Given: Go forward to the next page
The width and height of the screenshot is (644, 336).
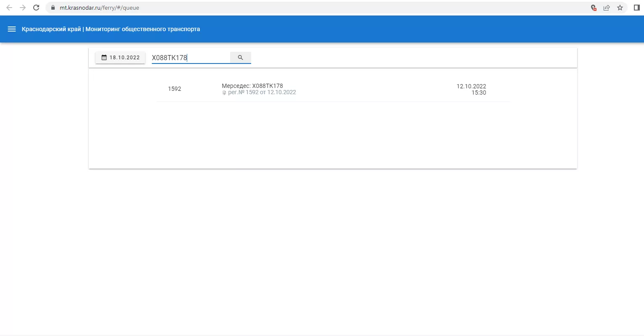Looking at the screenshot, I should pos(23,8).
